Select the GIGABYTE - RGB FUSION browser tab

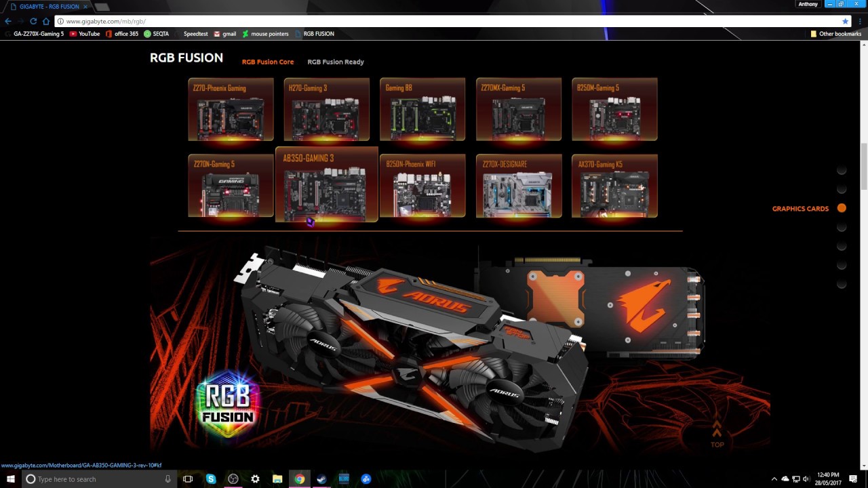click(x=47, y=7)
